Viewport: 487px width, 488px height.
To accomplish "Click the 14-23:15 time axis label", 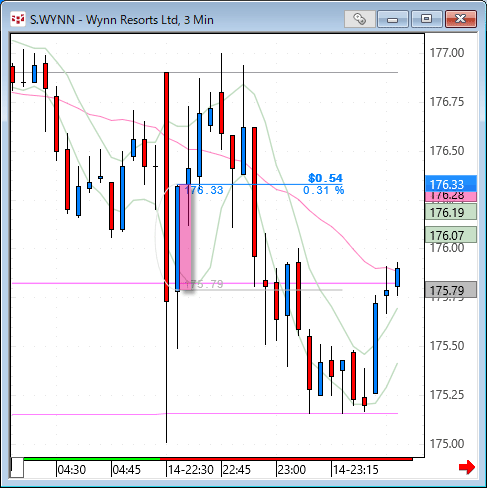I will 356,470.
